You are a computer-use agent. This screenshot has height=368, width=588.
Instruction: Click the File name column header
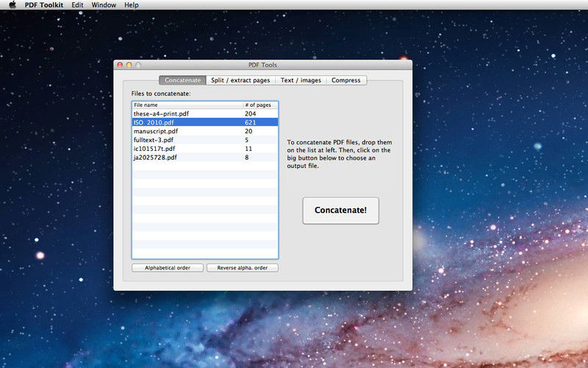(x=187, y=105)
